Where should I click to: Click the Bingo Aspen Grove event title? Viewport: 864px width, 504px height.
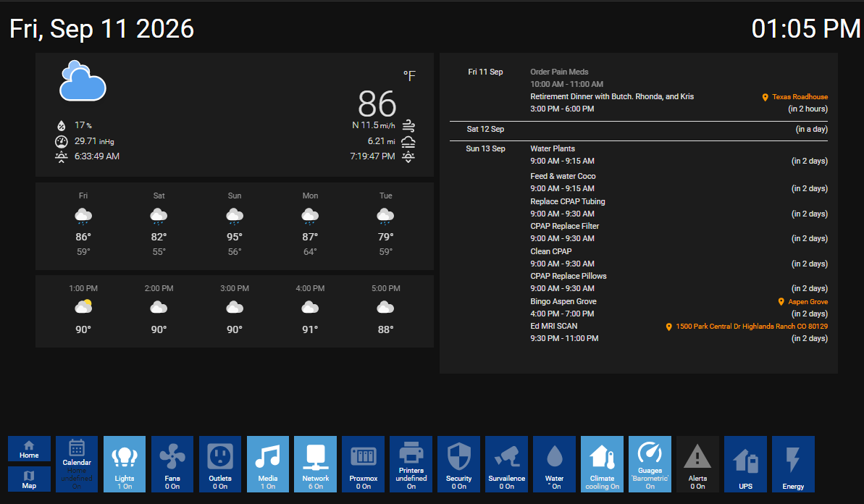(563, 301)
